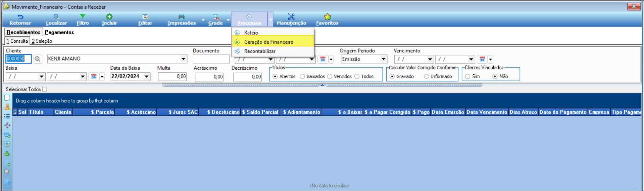Sort by the Dias Atraso column header
Image resolution: width=644 pixels, height=191 pixels.
[523, 112]
